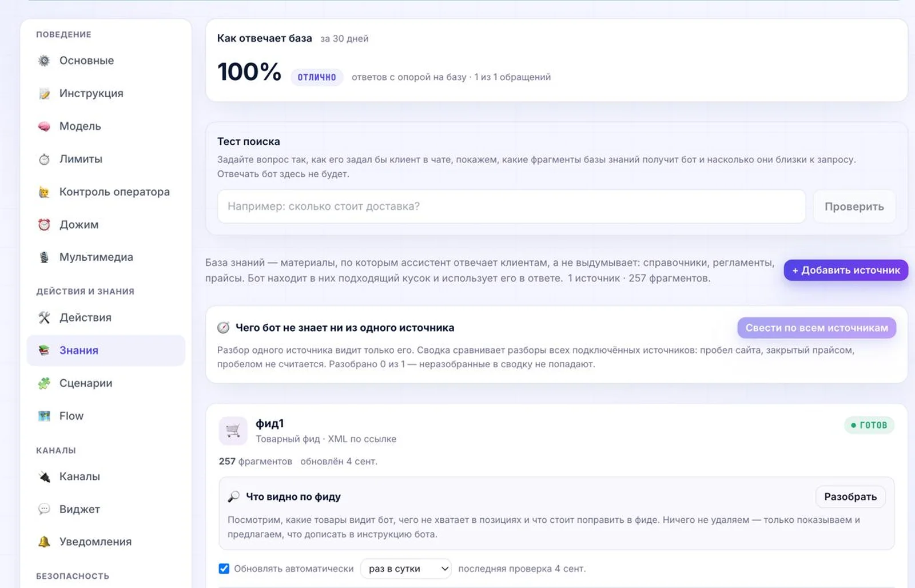Image resolution: width=915 pixels, height=588 pixels.
Task: Click the bell icon beside Уведомления
Action: [44, 542]
